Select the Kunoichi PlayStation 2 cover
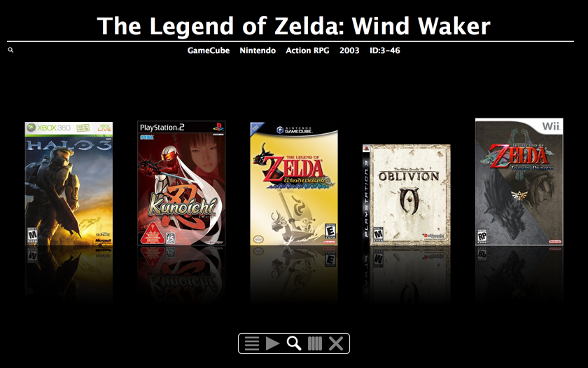This screenshot has height=368, width=588. click(x=181, y=183)
